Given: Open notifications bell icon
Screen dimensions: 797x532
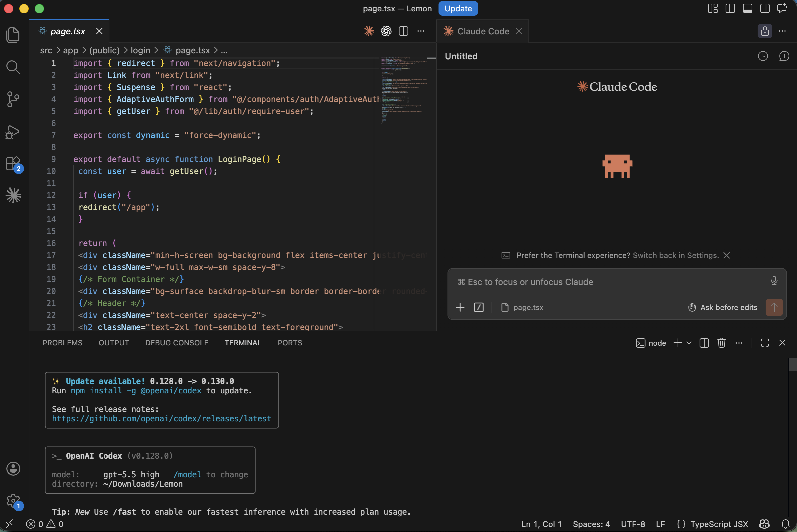Looking at the screenshot, I should (785, 524).
